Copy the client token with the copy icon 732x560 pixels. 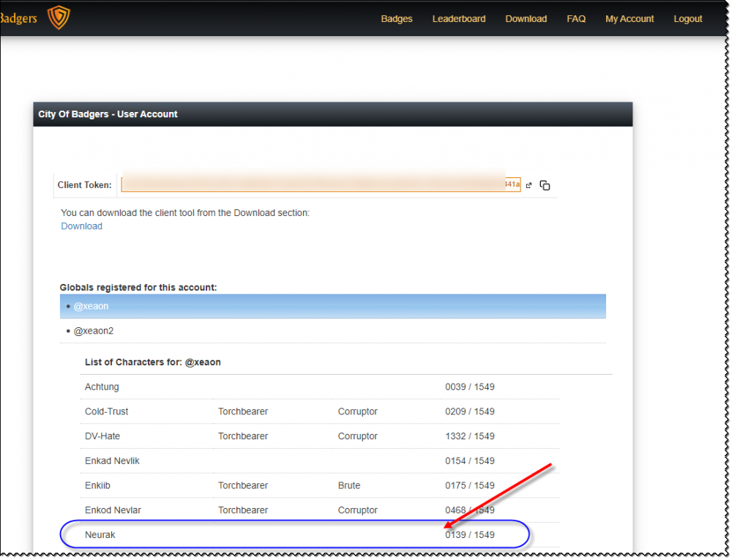tap(545, 185)
